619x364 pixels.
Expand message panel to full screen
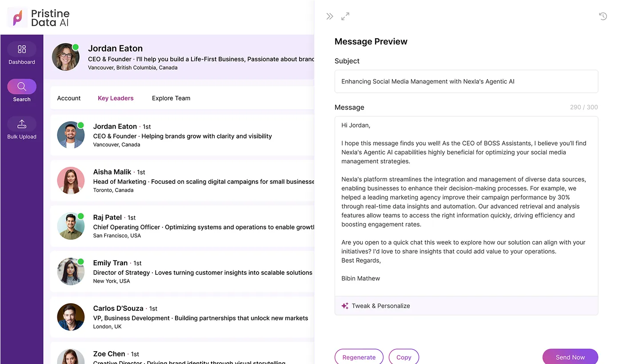point(345,16)
